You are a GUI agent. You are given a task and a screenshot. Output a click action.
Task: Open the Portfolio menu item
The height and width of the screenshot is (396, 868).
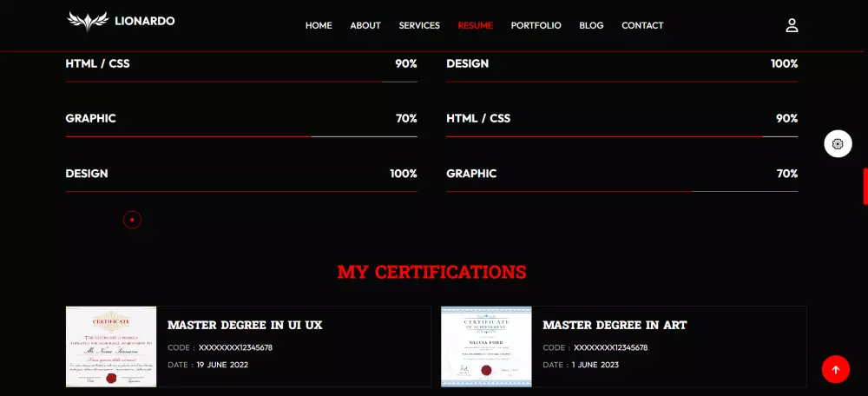[x=536, y=25]
